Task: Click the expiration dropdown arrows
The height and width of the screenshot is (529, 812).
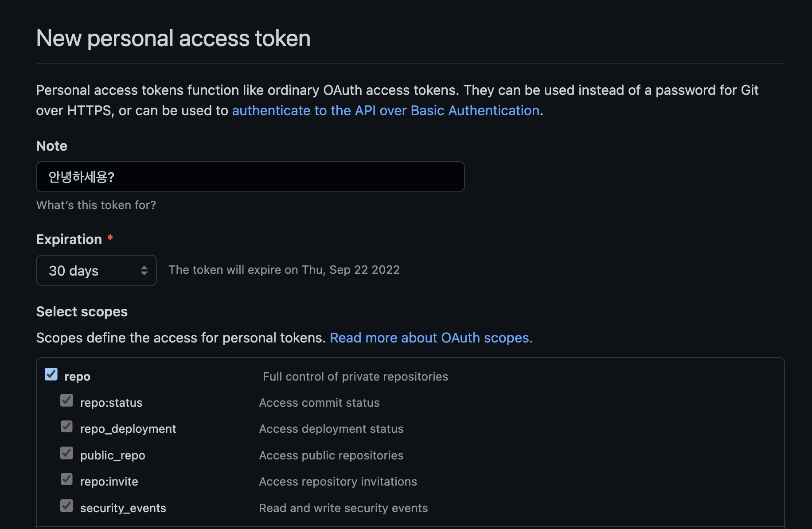Action: (x=144, y=270)
